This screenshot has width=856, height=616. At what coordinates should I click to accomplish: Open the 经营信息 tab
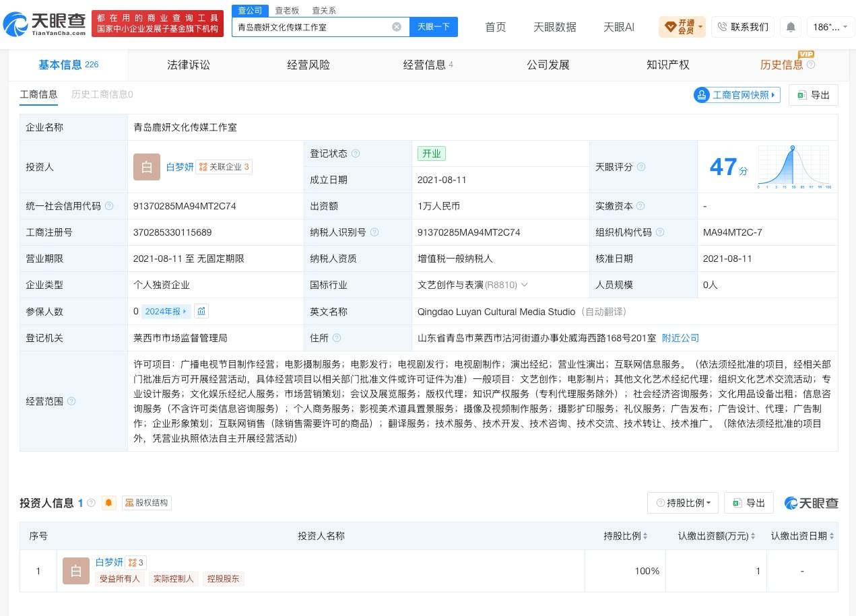point(428,65)
